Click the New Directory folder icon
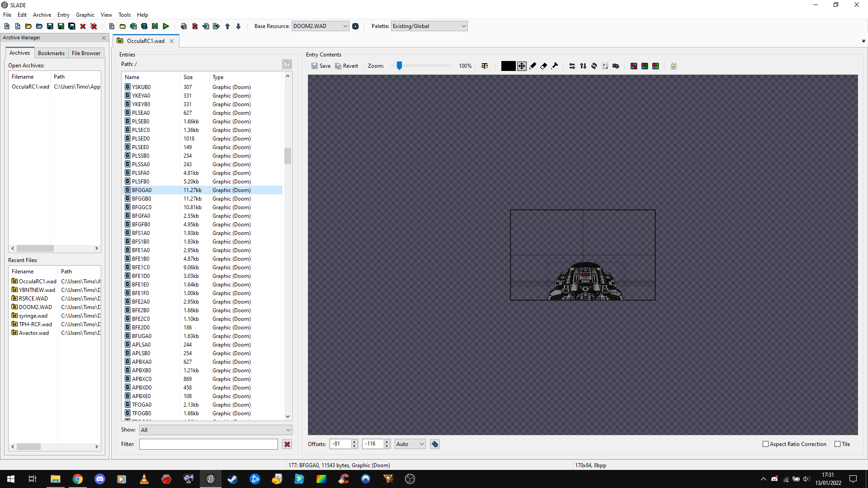 [x=123, y=26]
